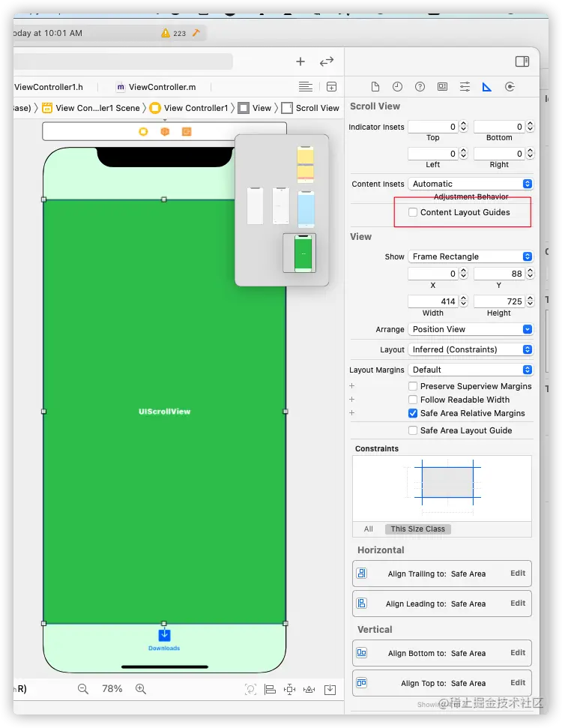The width and height of the screenshot is (562, 728).
Task: Zoom in the storyboard canvas
Action: (141, 688)
